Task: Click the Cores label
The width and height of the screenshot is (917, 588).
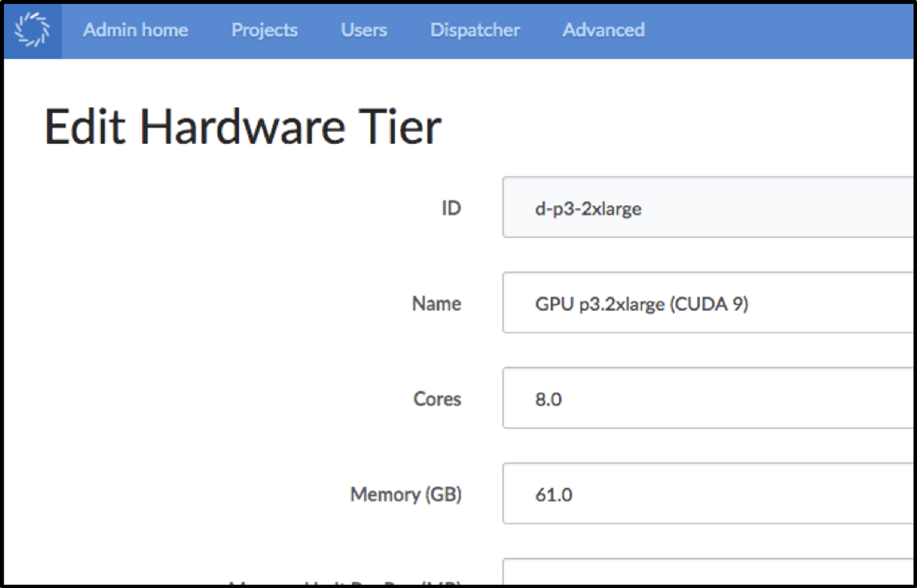Action: tap(437, 399)
